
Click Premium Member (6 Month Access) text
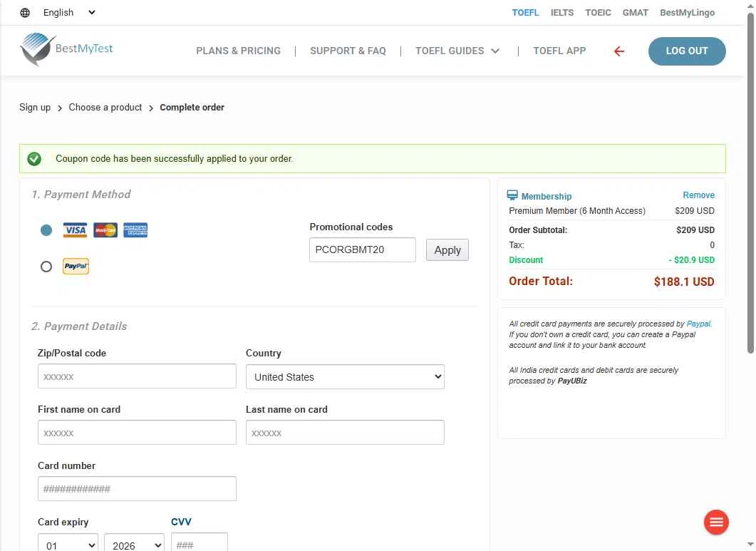(576, 211)
